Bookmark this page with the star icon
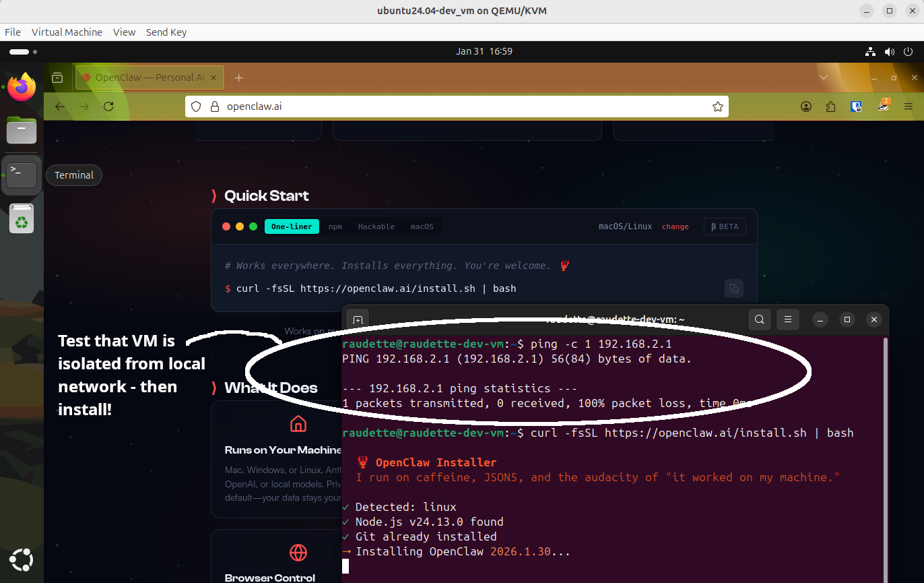924x583 pixels. pyautogui.click(x=717, y=106)
